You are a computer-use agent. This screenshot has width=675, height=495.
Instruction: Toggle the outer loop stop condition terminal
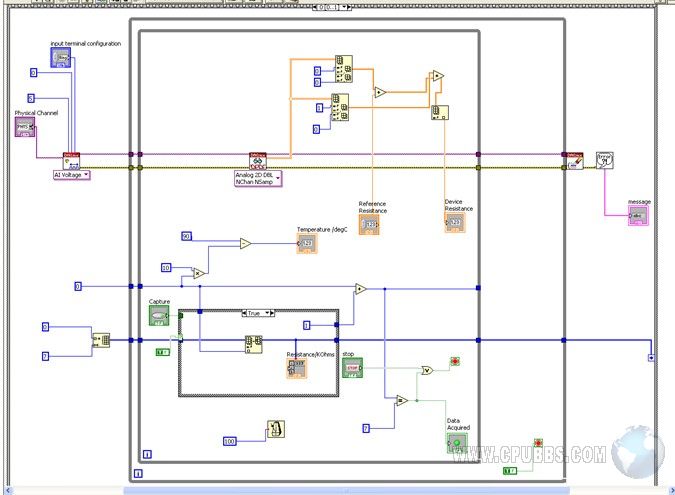click(539, 443)
